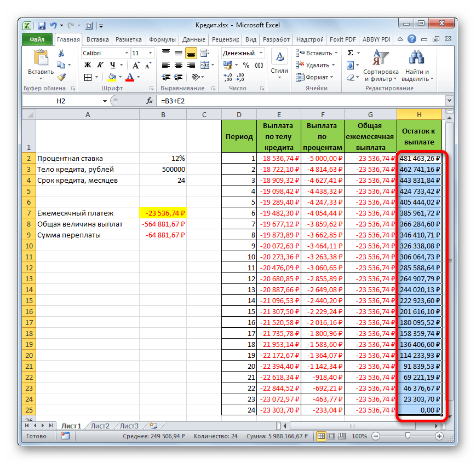Image resolution: width=476 pixels, height=464 pixels.
Task: Switch to sheet Лист2
Action: tap(100, 426)
